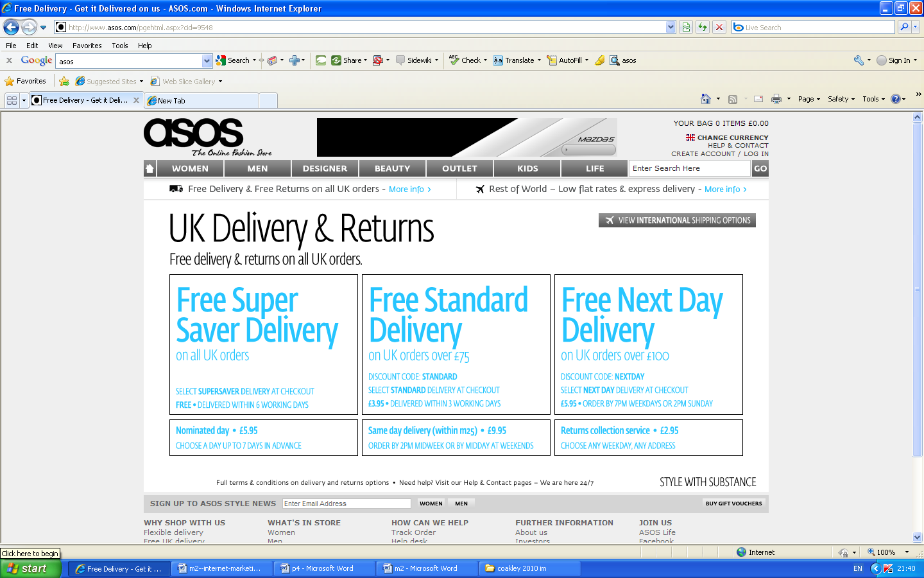This screenshot has height=578, width=924.
Task: Open the Sign In dropdown on Google toolbar
Action: tap(915, 60)
